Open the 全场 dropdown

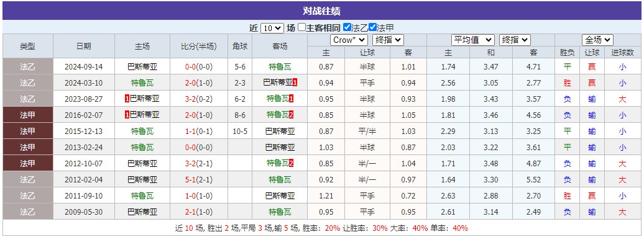(x=597, y=40)
